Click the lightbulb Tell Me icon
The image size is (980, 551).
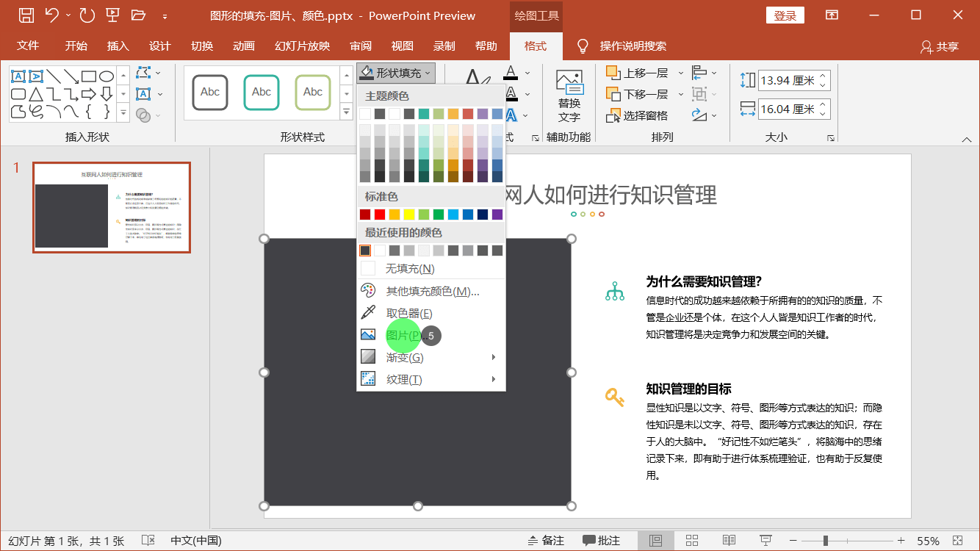583,46
